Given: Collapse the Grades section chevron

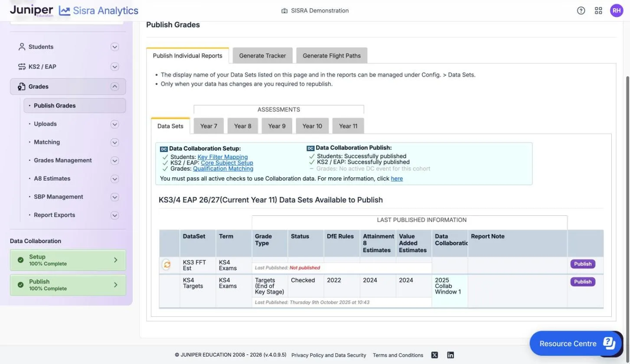Looking at the screenshot, I should tap(114, 87).
